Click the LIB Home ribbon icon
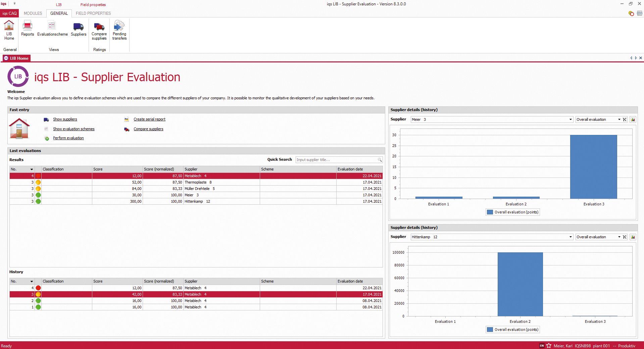644x349 pixels. pos(9,30)
